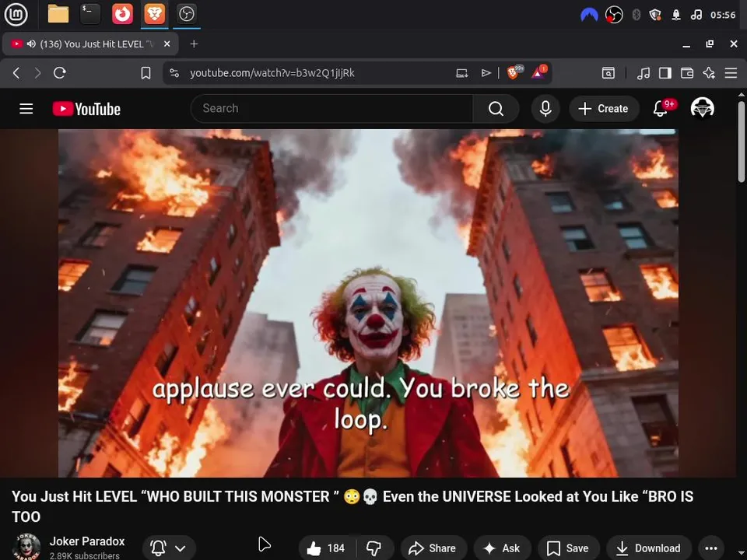Reload the current page
747x560 pixels.
tap(60, 73)
